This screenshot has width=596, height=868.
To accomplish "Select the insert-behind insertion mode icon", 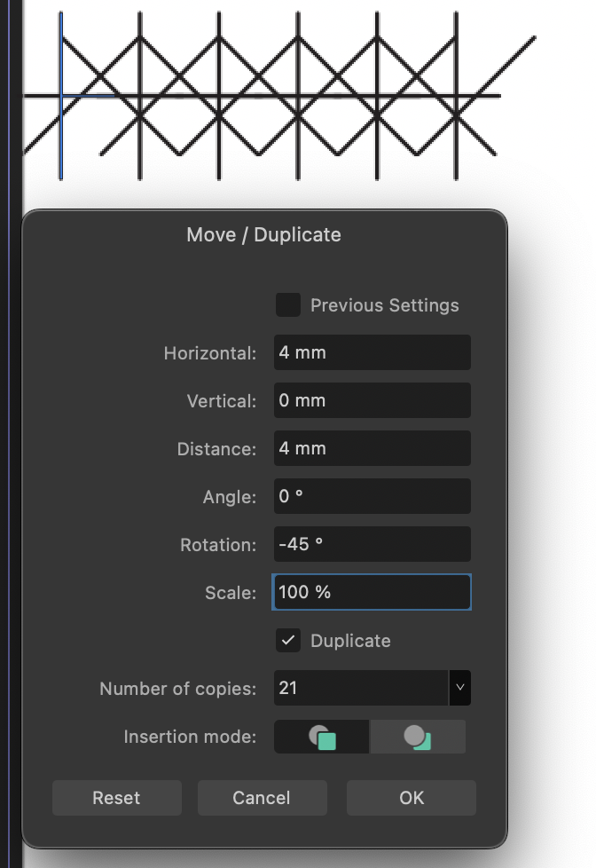I will click(x=418, y=736).
